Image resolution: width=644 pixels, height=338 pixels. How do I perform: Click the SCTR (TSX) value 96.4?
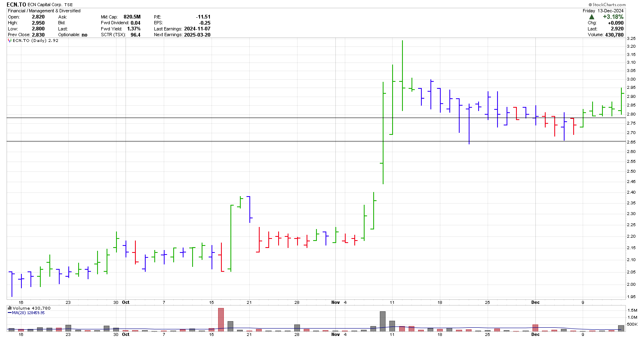click(135, 35)
